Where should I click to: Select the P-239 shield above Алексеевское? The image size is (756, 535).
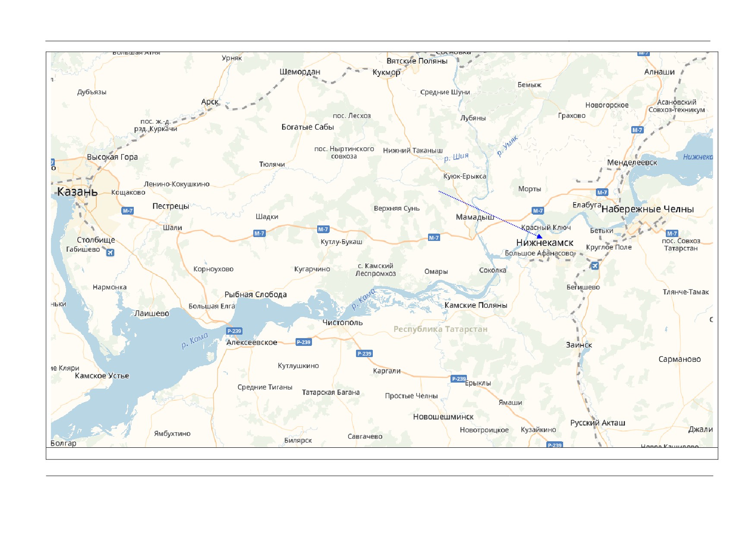(234, 331)
